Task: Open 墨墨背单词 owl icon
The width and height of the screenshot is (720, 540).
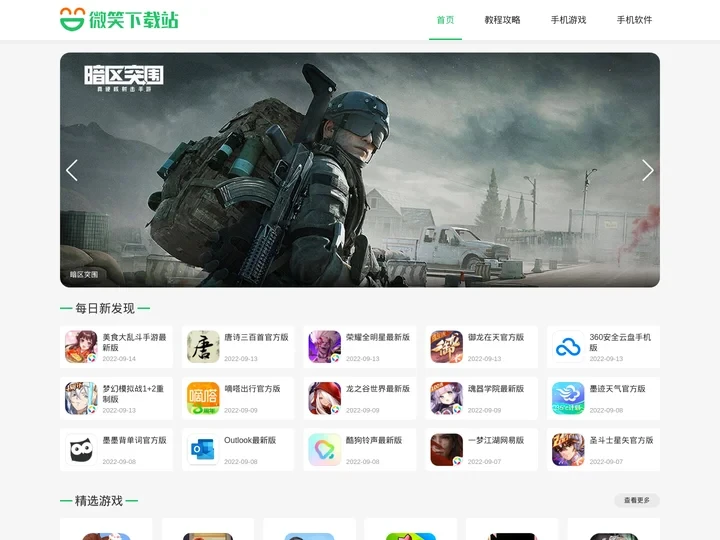Action: [81, 450]
